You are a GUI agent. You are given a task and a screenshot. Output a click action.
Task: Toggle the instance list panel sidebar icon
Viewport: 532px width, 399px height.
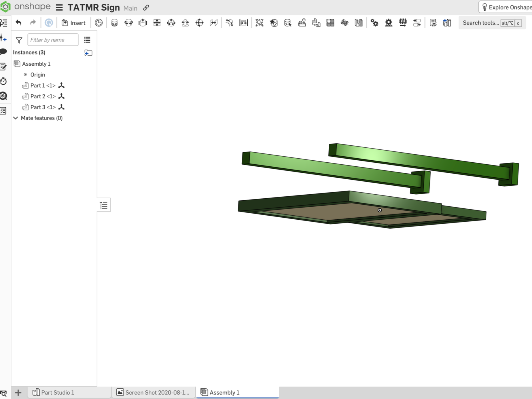(4, 23)
